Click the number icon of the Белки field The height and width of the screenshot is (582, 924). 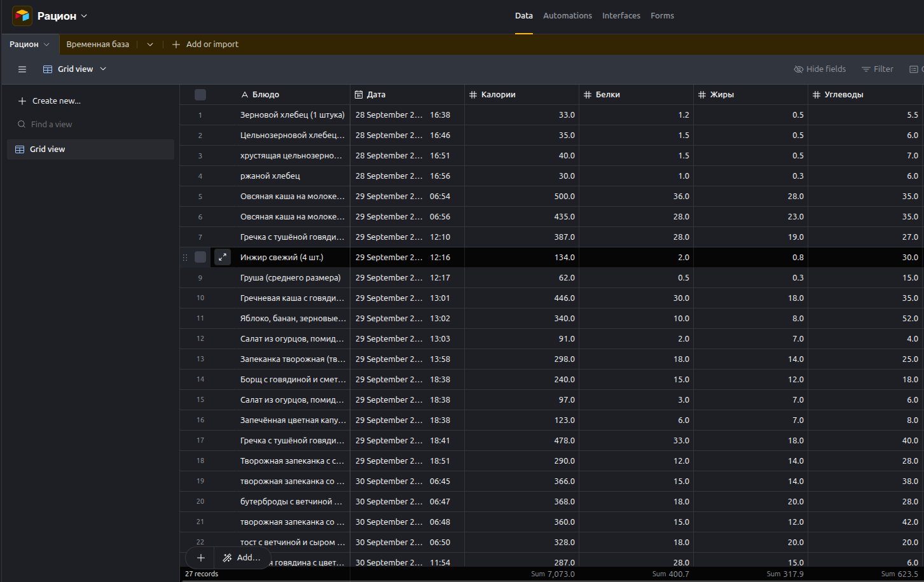tap(588, 95)
